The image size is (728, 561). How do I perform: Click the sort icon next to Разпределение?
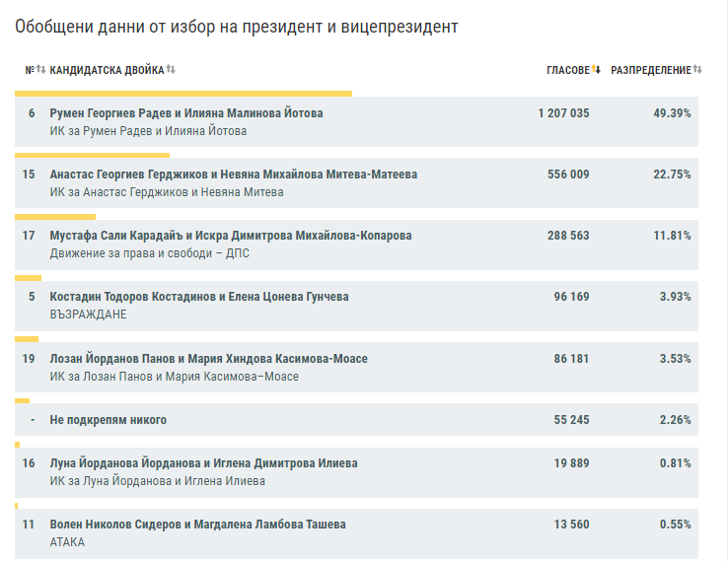pos(697,70)
